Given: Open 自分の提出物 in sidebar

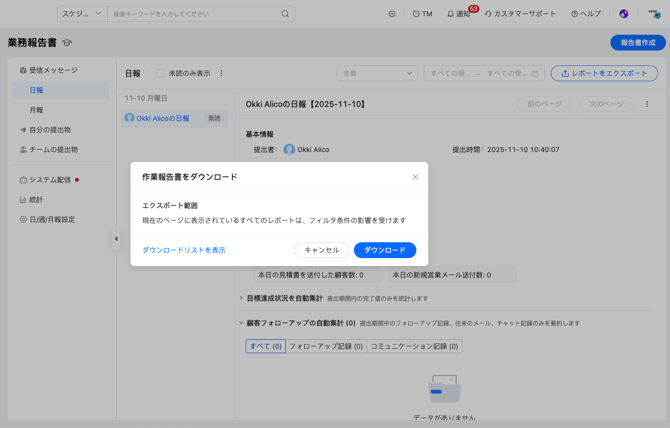Looking at the screenshot, I should (46, 130).
